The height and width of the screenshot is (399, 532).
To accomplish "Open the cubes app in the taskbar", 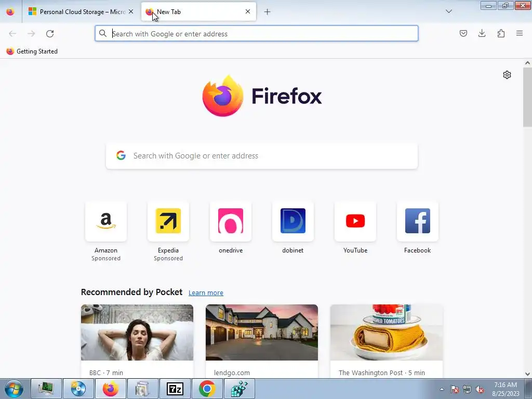I will click(x=240, y=389).
